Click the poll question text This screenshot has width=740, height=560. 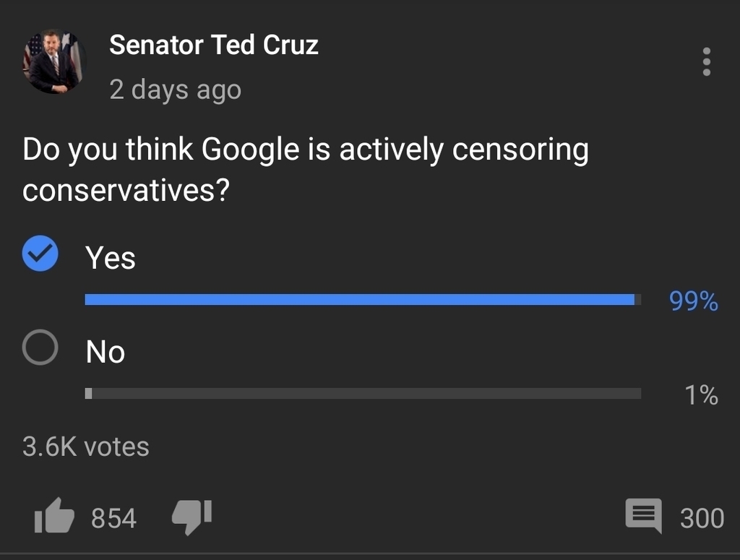click(x=306, y=169)
